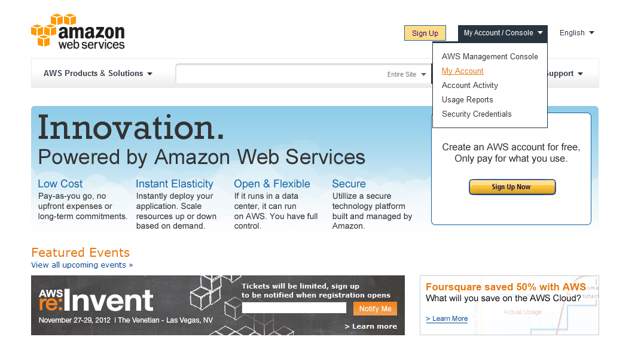Image resolution: width=644 pixels, height=349 pixels.
Task: Click the yellow Sign Up button
Action: point(425,34)
